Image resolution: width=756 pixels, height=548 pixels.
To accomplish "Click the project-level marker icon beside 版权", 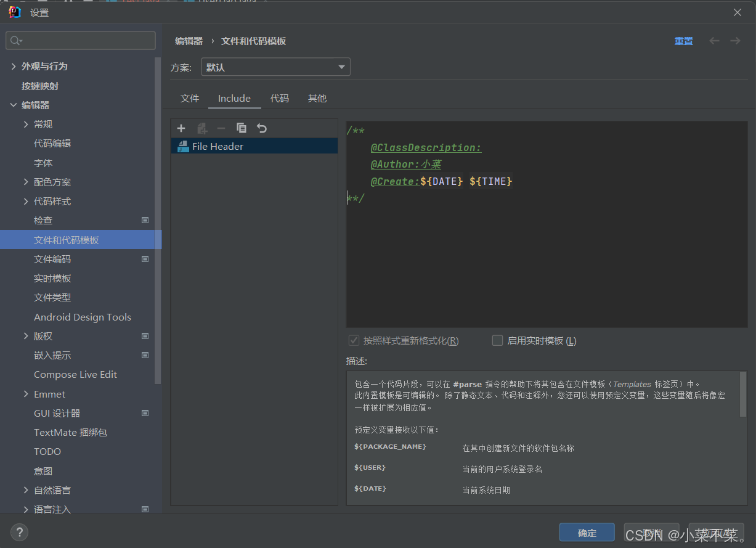I will pyautogui.click(x=145, y=336).
